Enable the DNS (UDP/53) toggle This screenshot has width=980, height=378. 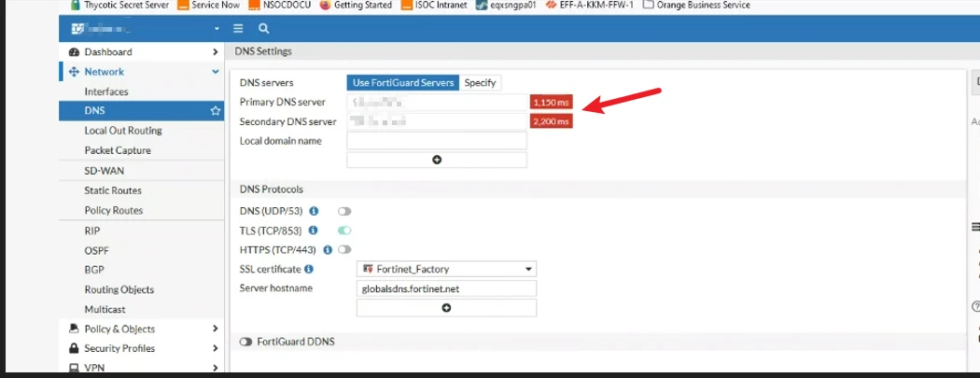pyautogui.click(x=344, y=211)
